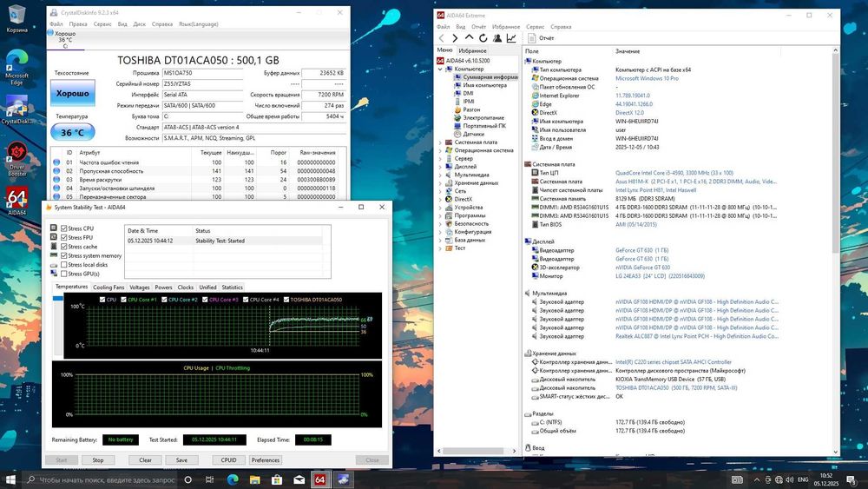This screenshot has height=489, width=868.
Task: Click the Save button in stability test
Action: pyautogui.click(x=181, y=460)
